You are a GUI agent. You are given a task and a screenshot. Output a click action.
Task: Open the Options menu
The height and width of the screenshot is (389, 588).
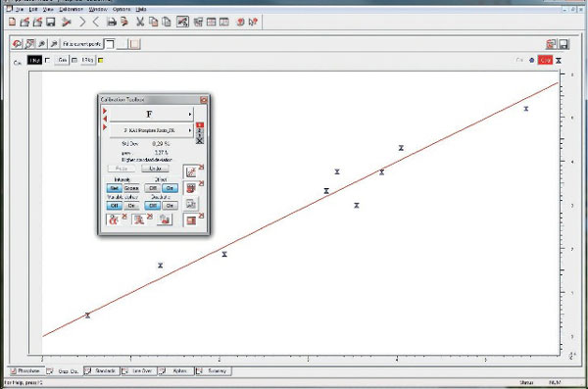coord(122,9)
